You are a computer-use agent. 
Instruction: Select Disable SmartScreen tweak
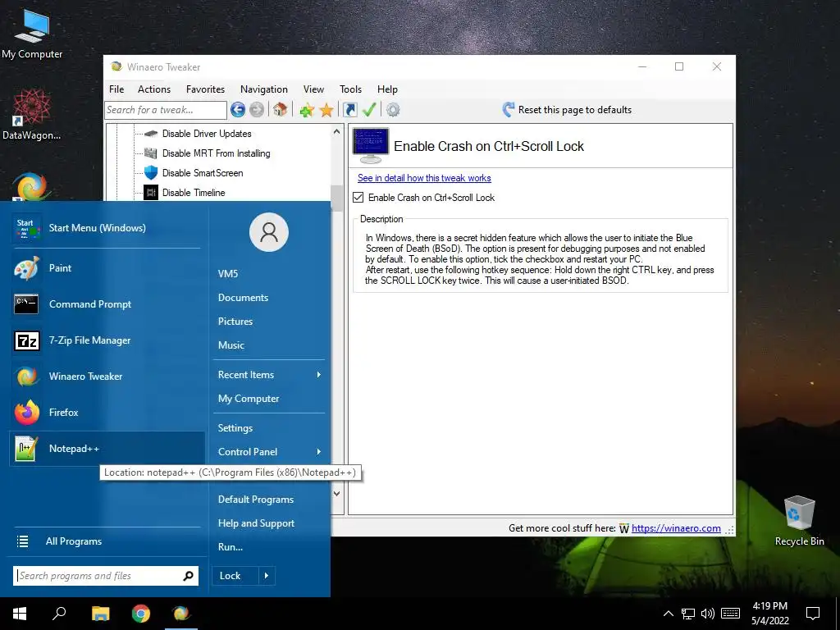[x=203, y=173]
